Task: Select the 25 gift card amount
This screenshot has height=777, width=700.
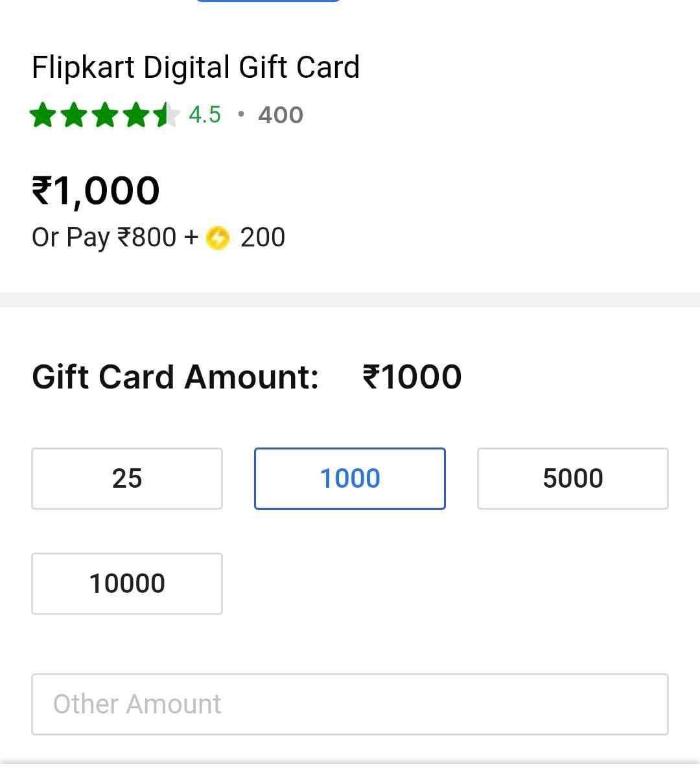Action: click(x=127, y=479)
